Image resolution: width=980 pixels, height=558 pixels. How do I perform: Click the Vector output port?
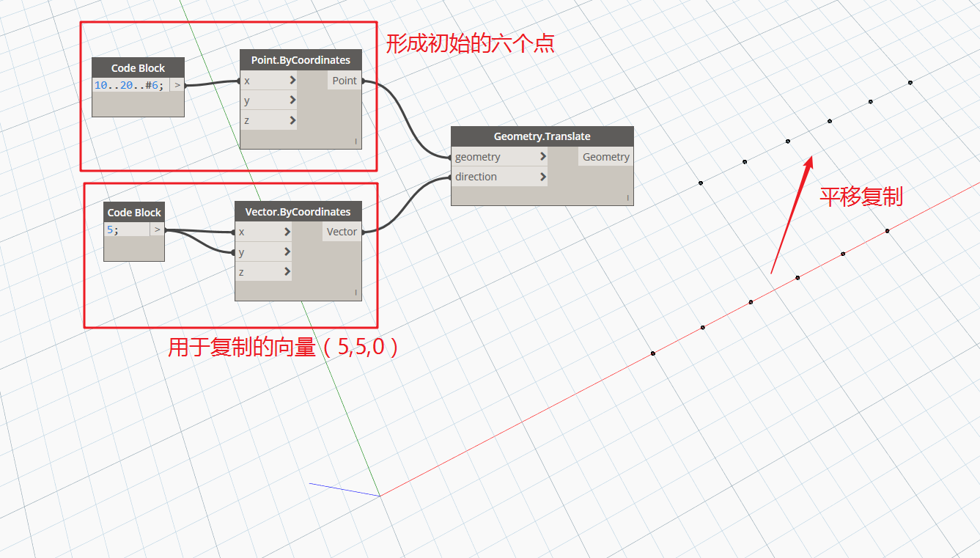(x=342, y=232)
